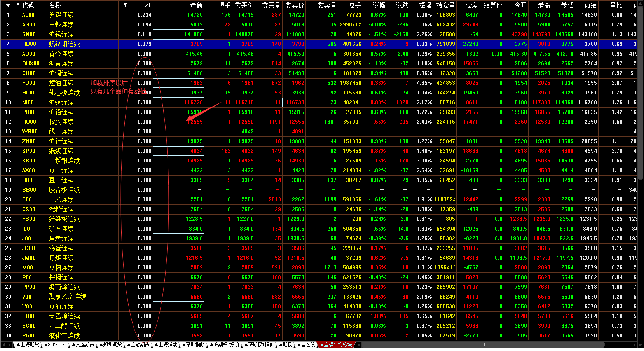The width and height of the screenshot is (644, 351).
Task: Sort by the 现手 column header
Action: tap(224, 5)
